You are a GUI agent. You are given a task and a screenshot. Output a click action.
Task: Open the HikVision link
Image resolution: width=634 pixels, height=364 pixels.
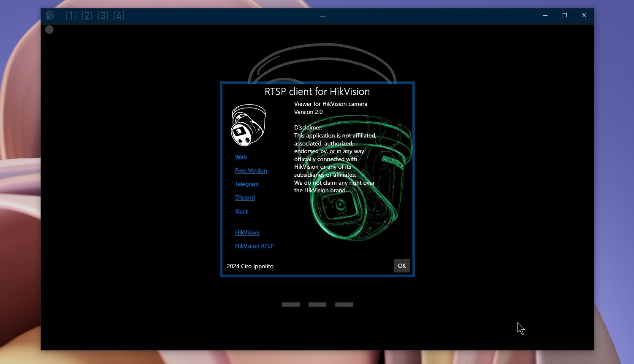tap(247, 232)
